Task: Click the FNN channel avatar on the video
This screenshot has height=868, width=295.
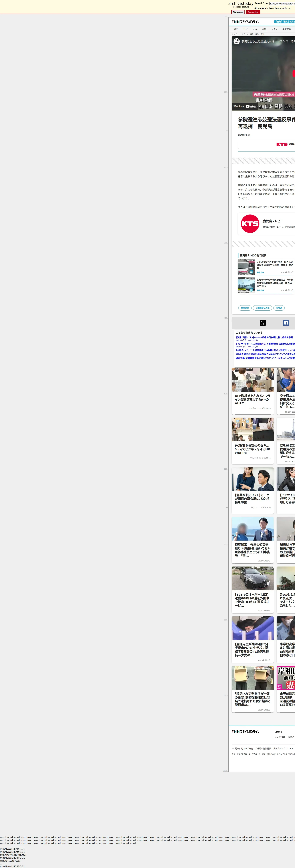Action: click(x=236, y=41)
